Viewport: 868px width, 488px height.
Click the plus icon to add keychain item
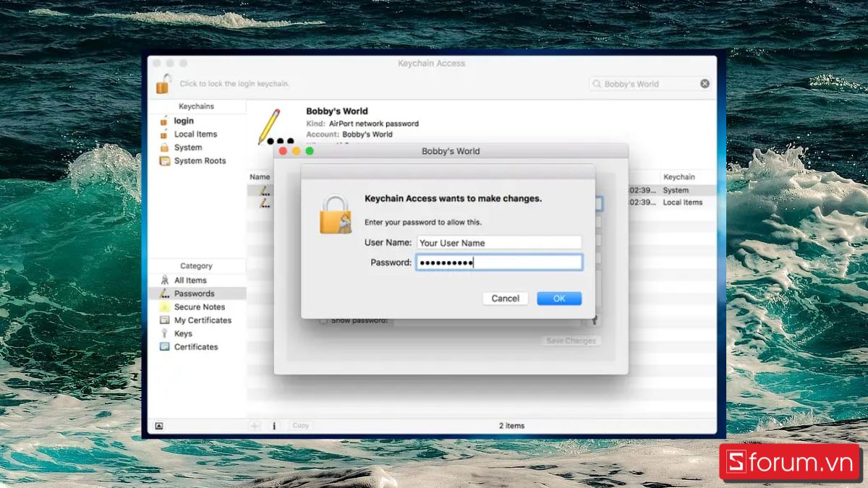(254, 426)
